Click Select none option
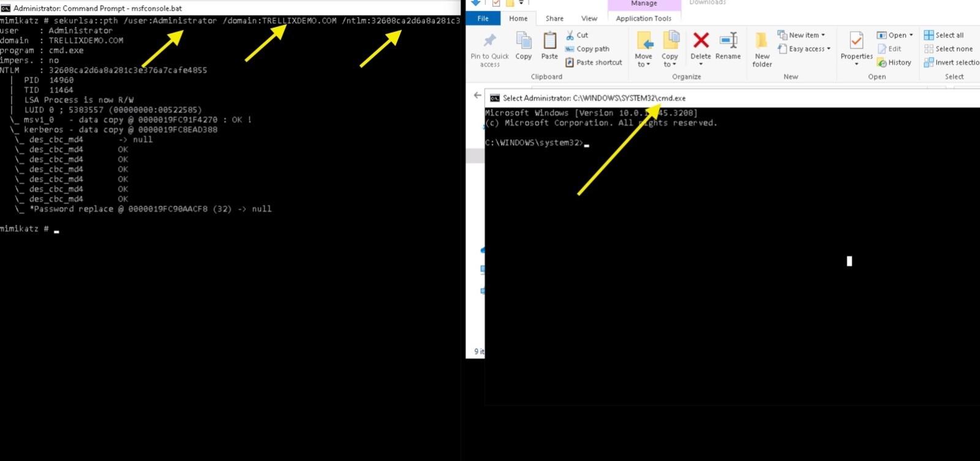Screen dimensions: 980x461 click(948, 49)
